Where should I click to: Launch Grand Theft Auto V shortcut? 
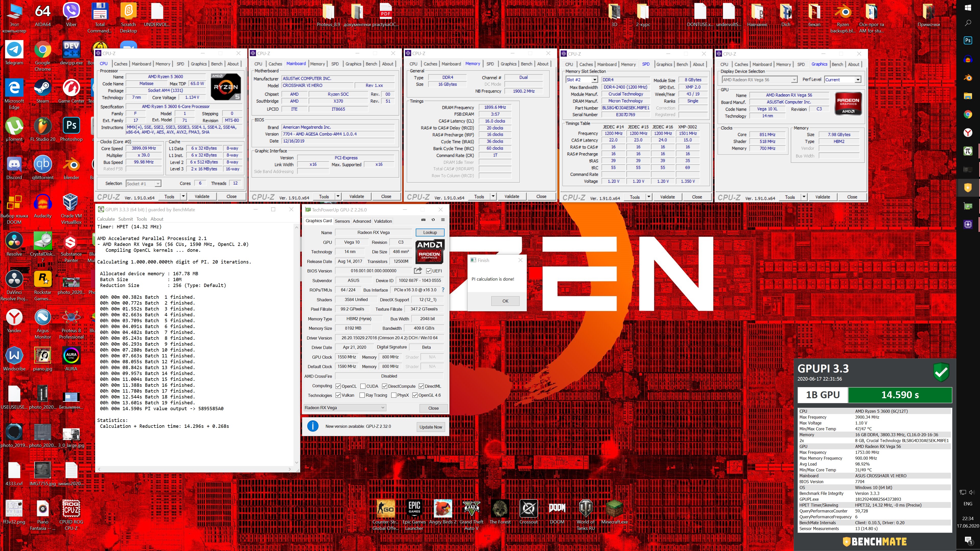pos(471,515)
